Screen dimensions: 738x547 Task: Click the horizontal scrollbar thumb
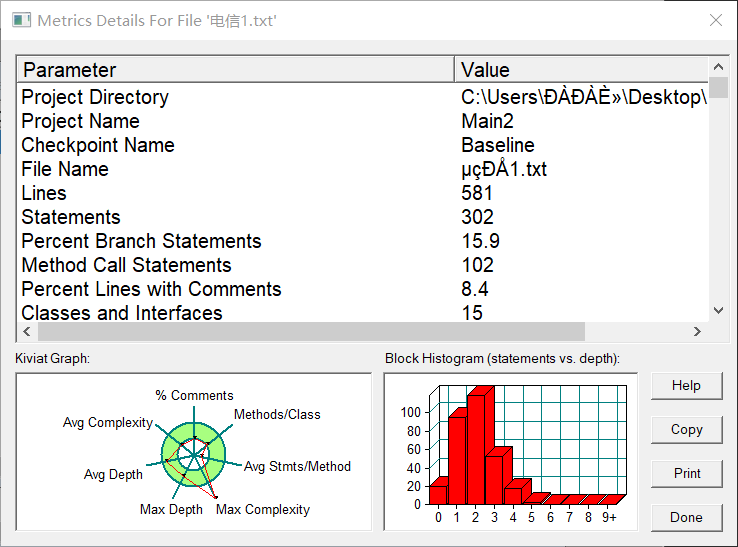pyautogui.click(x=312, y=331)
